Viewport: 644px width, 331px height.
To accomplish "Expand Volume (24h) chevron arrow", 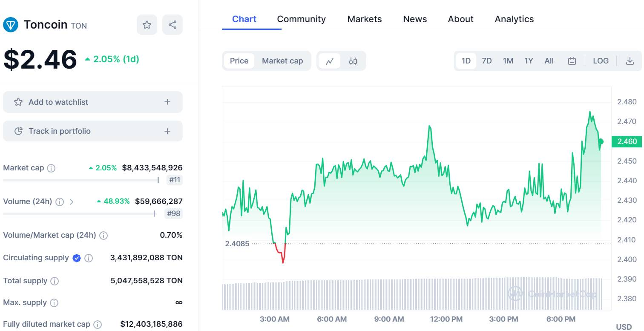I will tap(72, 201).
